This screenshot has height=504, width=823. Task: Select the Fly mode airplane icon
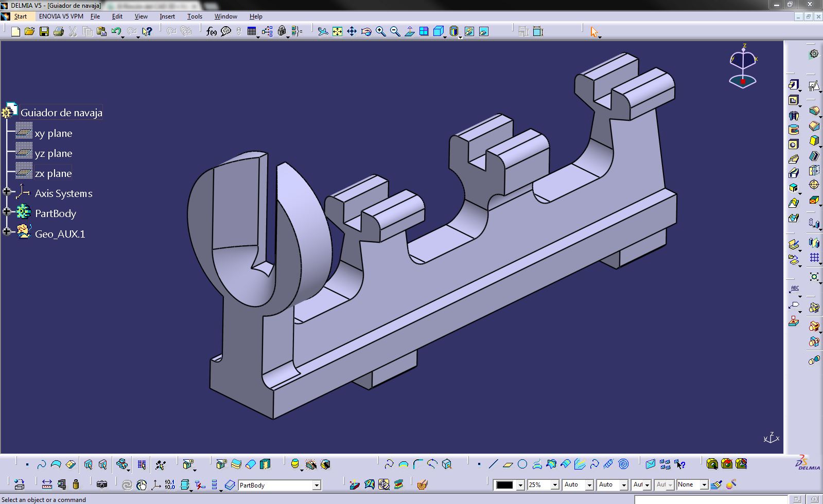323,31
